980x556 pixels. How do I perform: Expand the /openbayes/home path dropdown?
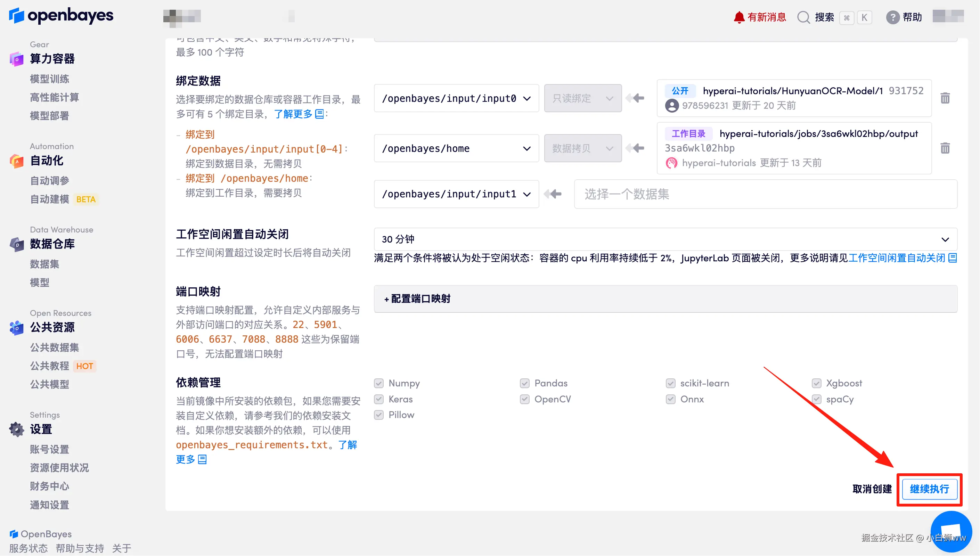click(456, 148)
